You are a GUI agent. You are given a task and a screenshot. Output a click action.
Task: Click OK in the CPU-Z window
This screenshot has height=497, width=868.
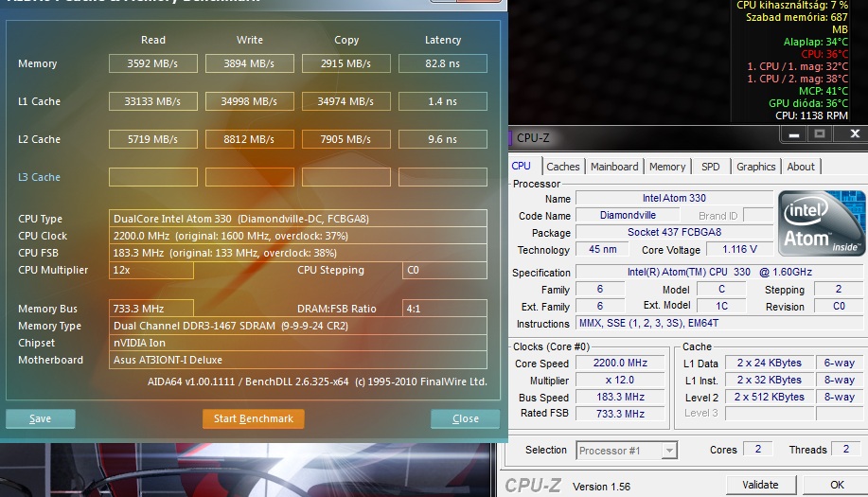pos(837,485)
